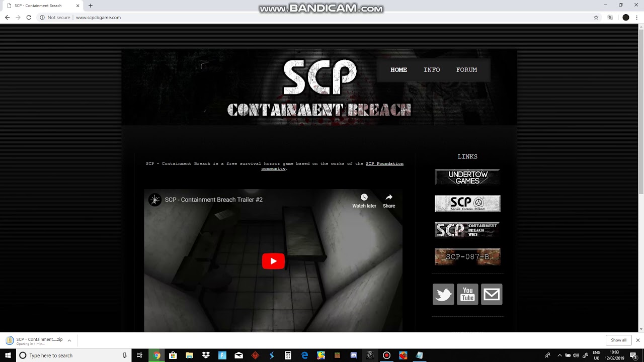Image resolution: width=644 pixels, height=362 pixels.
Task: Open the YouTube channel icon
Action: (x=467, y=295)
